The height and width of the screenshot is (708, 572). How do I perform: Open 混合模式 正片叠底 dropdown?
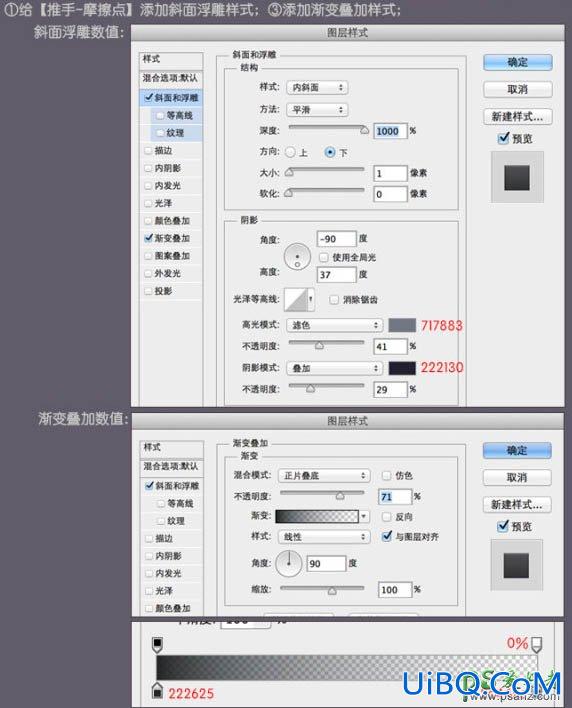pyautogui.click(x=324, y=475)
